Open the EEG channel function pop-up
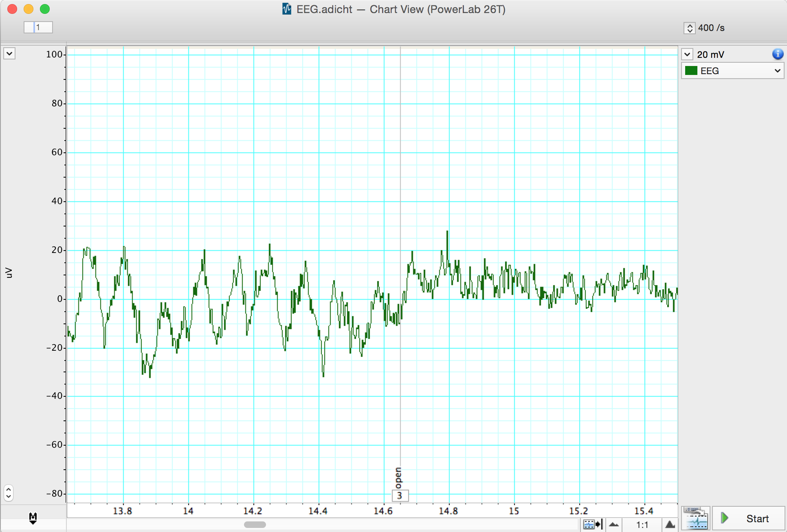The width and height of the screenshot is (787, 532). [x=777, y=71]
